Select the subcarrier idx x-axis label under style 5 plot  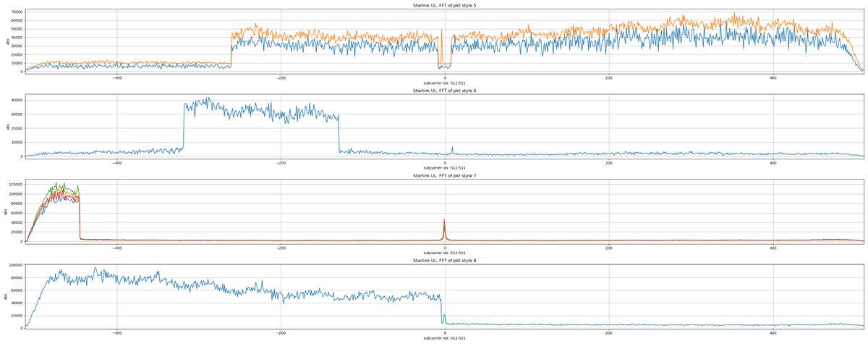coord(444,82)
